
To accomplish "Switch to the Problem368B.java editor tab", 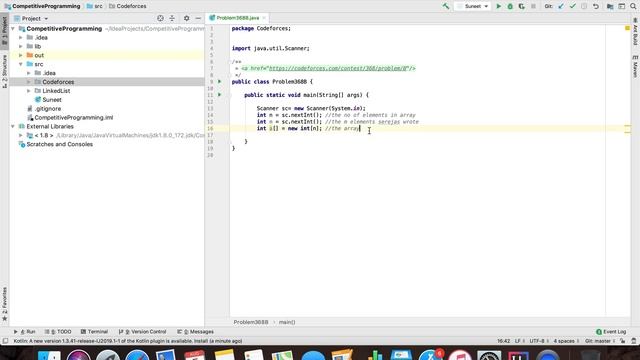I will coord(238,18).
